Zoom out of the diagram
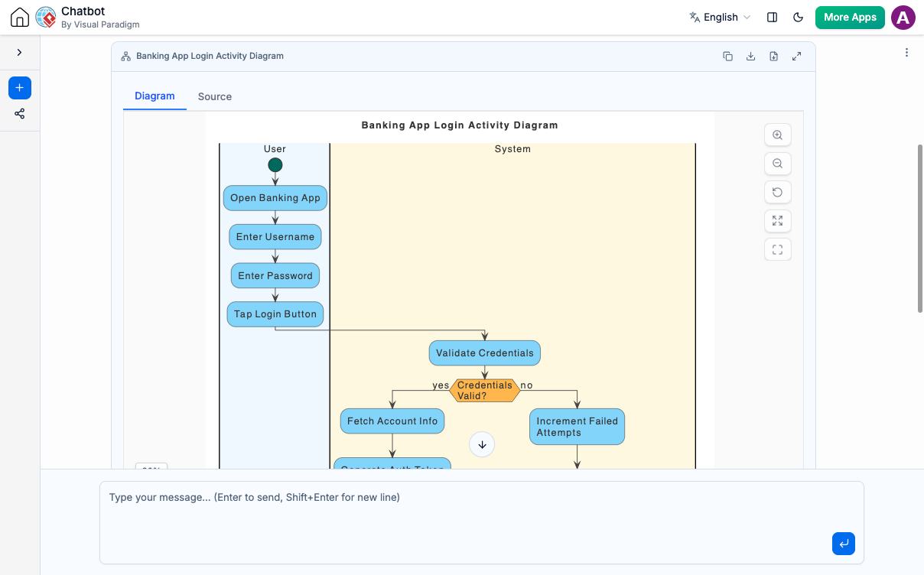The width and height of the screenshot is (924, 575). click(778, 164)
